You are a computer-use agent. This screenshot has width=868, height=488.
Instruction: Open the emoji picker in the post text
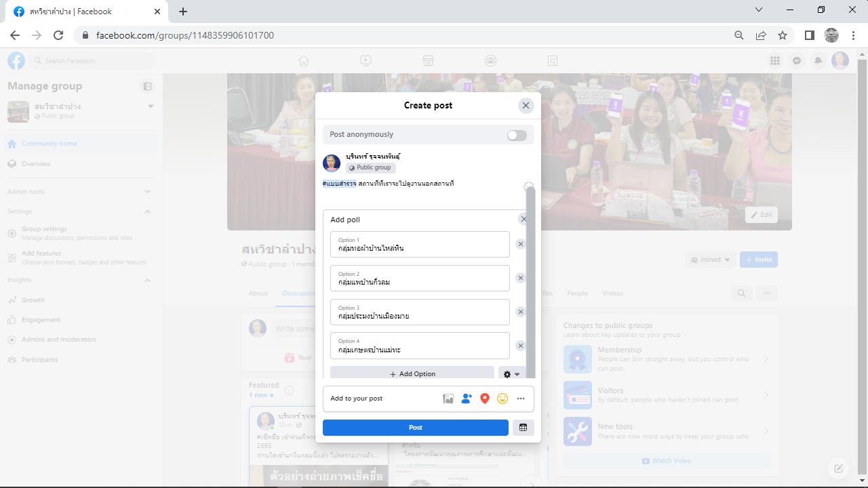click(x=529, y=186)
